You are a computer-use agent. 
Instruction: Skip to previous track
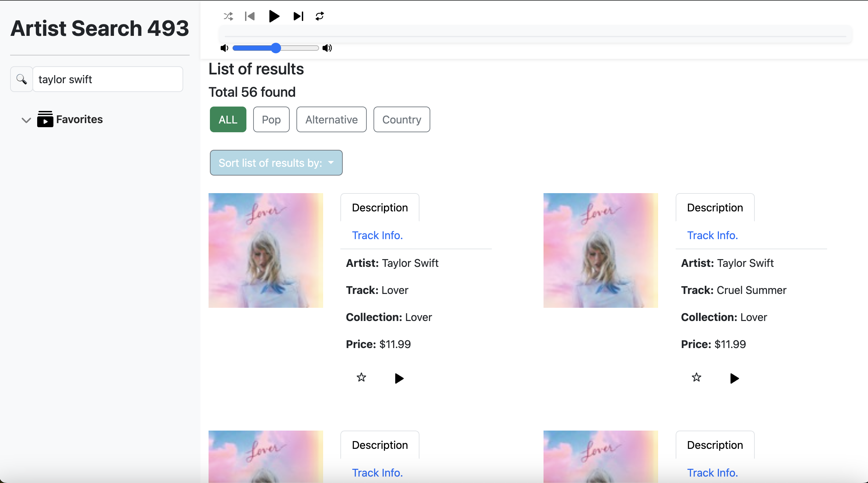pos(250,16)
